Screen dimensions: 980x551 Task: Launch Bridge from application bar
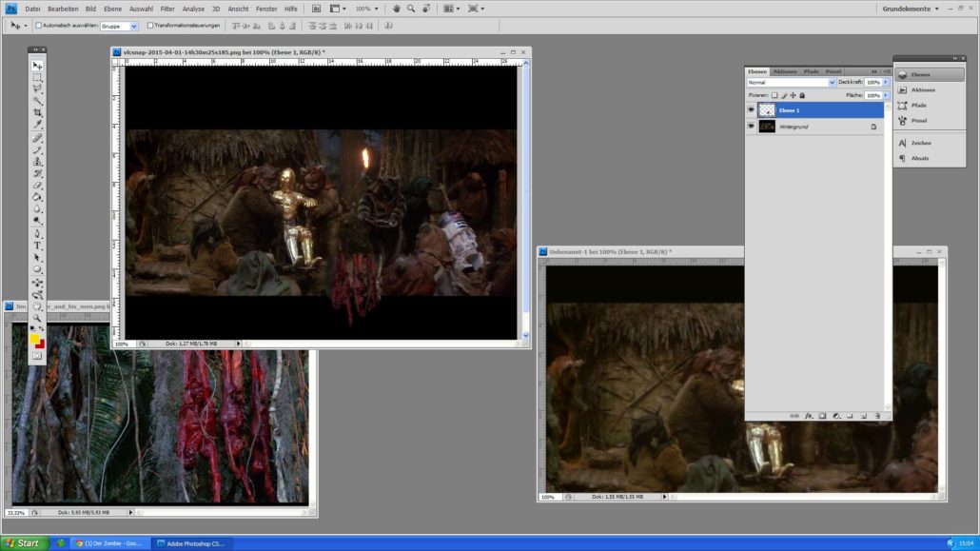tap(316, 9)
